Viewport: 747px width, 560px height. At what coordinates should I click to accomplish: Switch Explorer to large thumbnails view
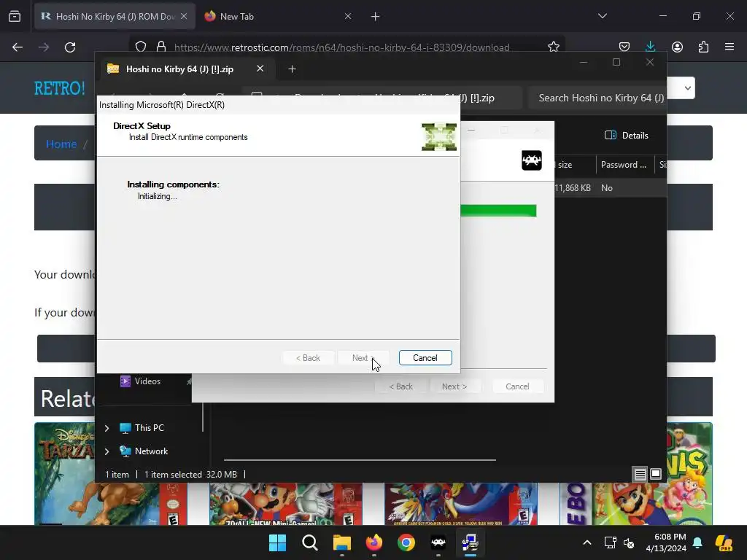click(656, 474)
